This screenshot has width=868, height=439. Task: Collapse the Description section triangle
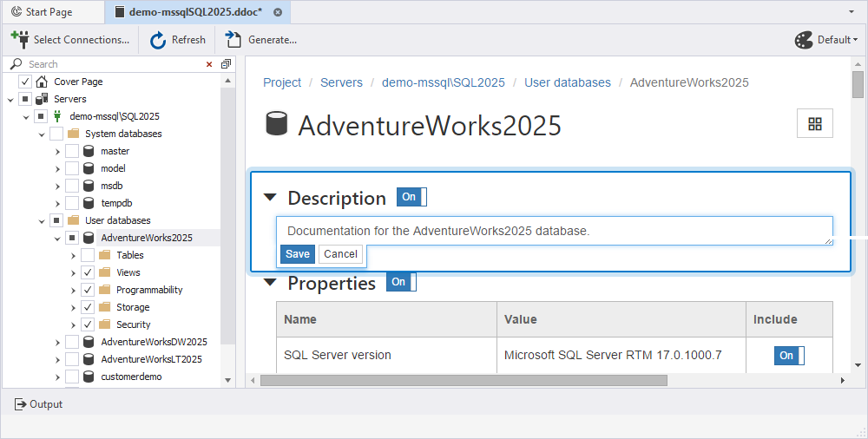(270, 197)
